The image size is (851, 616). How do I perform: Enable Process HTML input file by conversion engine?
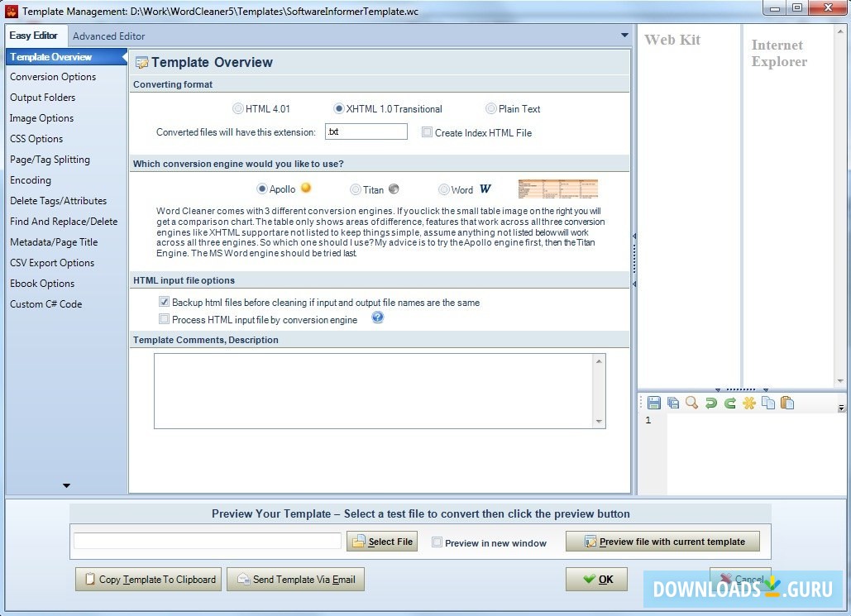[165, 319]
